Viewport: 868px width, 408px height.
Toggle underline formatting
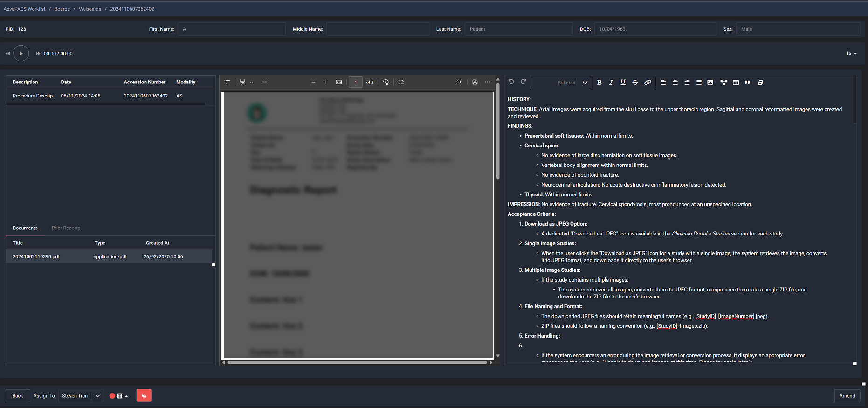click(623, 83)
